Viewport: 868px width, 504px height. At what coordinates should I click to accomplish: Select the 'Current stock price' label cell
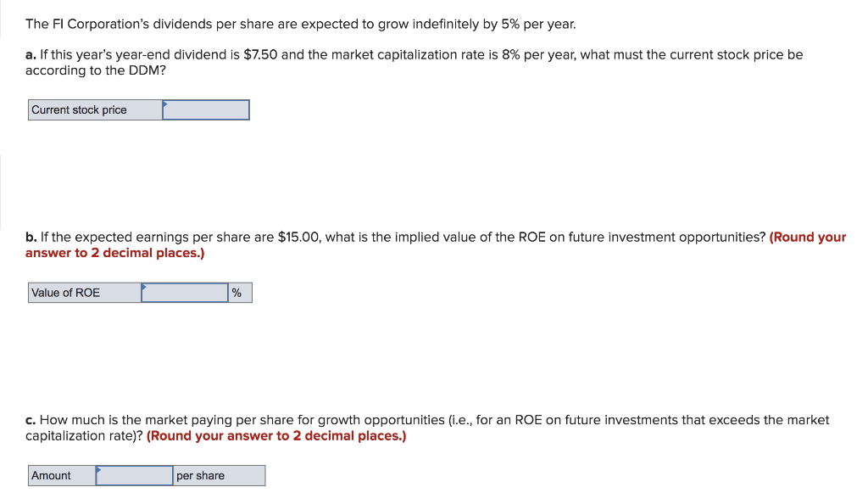pos(95,109)
